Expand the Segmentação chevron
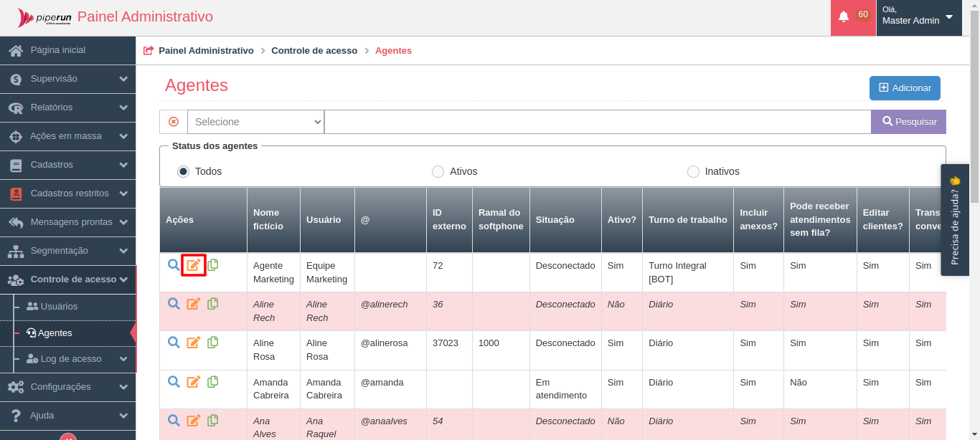 point(123,251)
